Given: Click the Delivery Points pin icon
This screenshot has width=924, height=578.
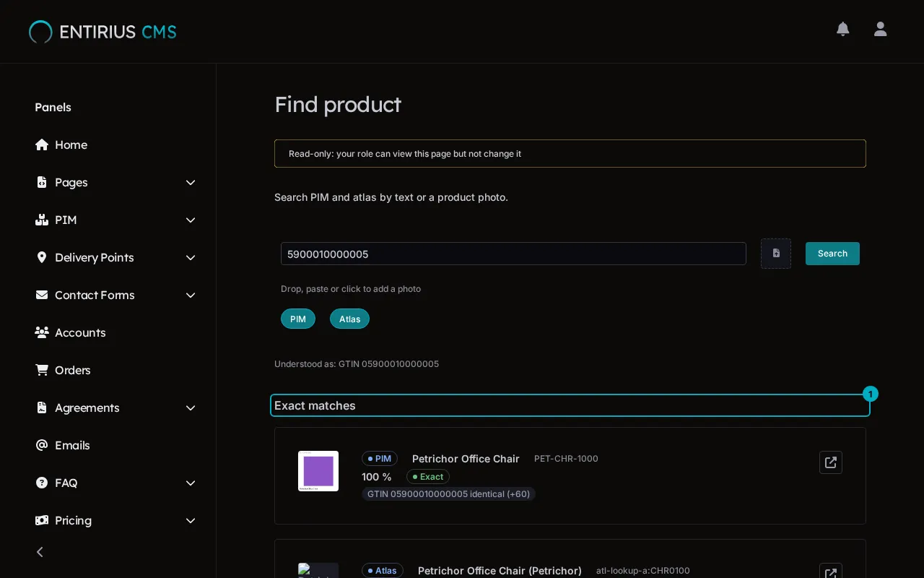Looking at the screenshot, I should (x=42, y=257).
